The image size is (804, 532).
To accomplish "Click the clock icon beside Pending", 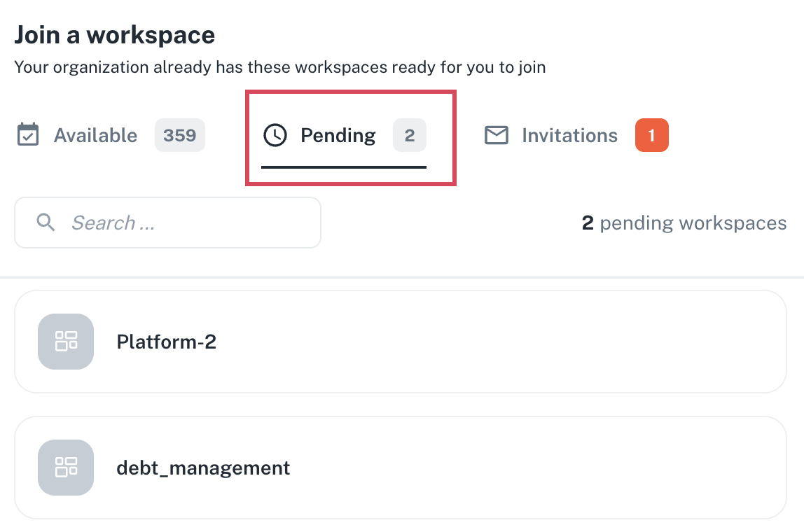I will 275,135.
